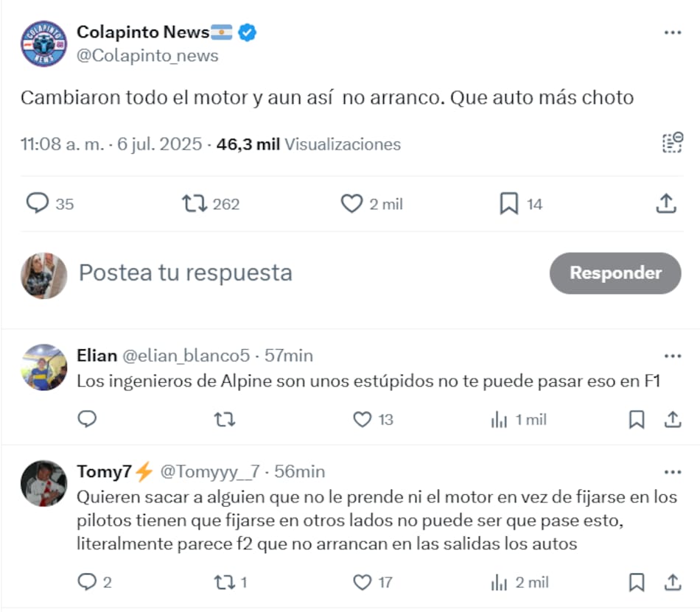Like Elian's reply about Alpine engineers
Screen dimensions: 700x612
[362, 420]
